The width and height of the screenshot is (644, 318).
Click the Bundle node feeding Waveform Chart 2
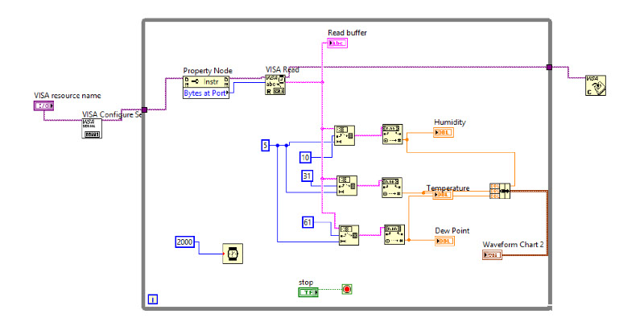click(500, 191)
